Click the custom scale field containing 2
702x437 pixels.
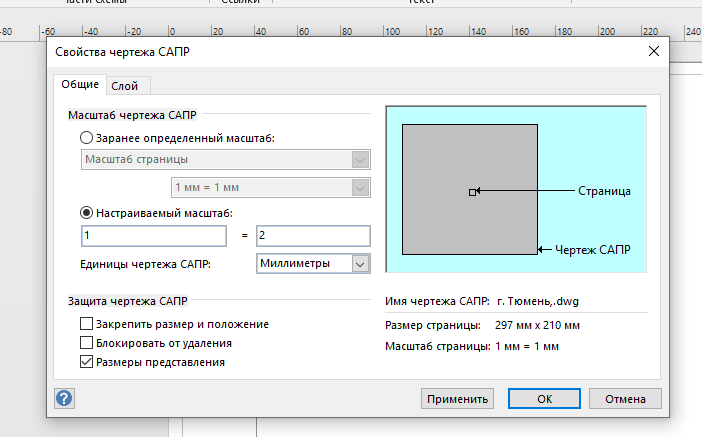313,236
